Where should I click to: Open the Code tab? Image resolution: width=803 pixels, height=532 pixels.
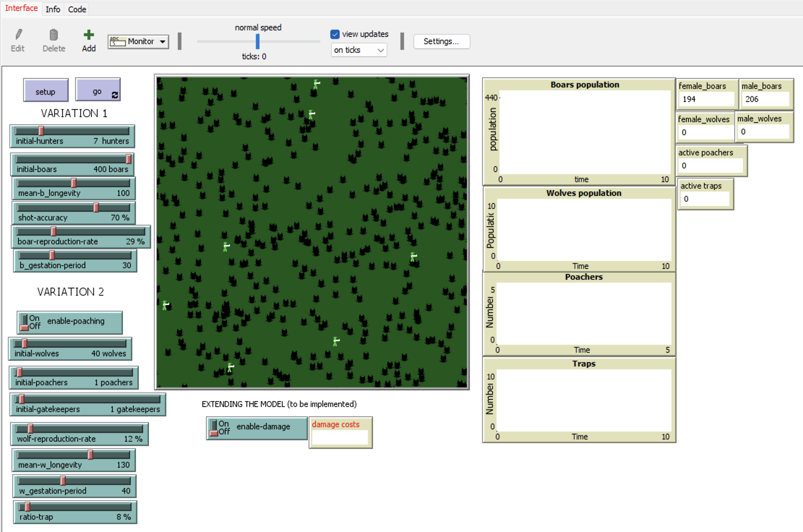(x=76, y=9)
